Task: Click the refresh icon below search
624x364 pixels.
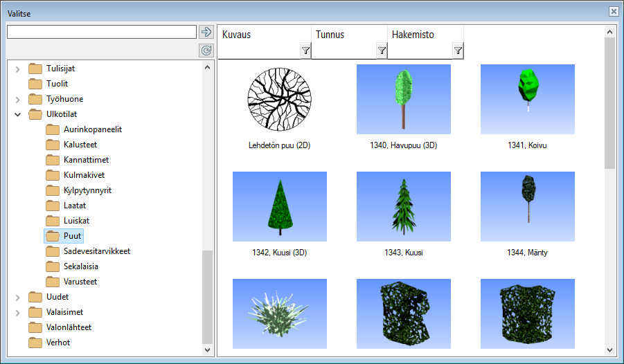Action: tap(206, 51)
